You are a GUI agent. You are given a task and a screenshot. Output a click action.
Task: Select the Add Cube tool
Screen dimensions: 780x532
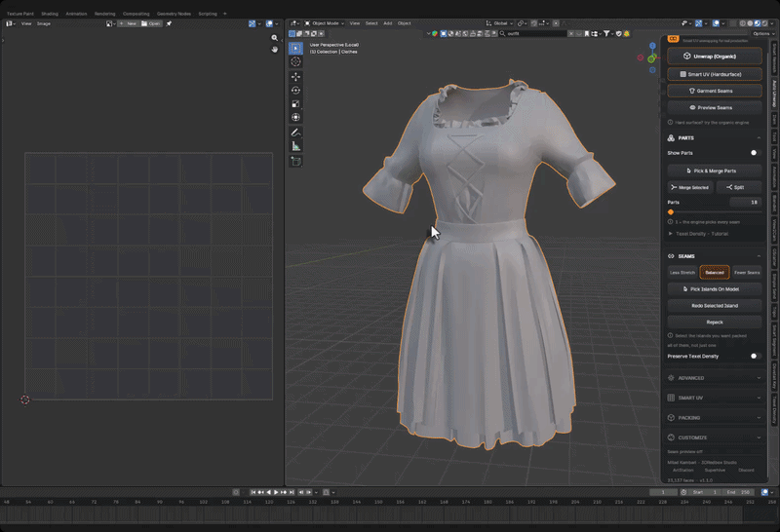[295, 161]
